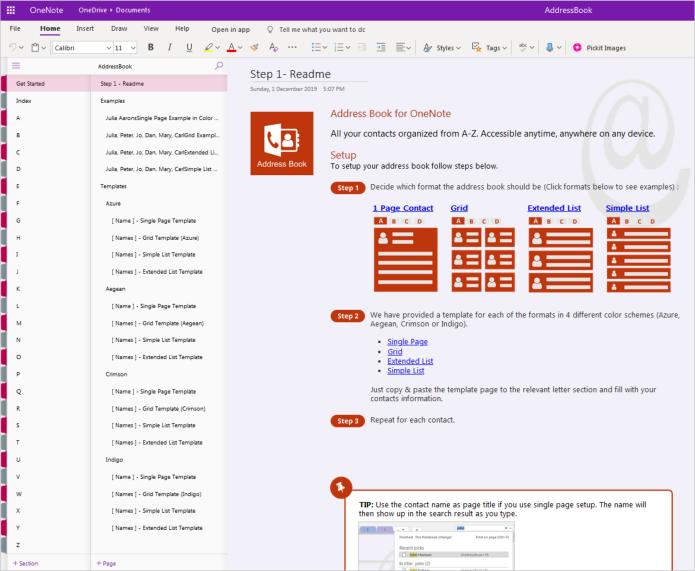Screen dimensions: 695x571
Task: Open Grid Template (Indigo) page
Action: pos(160,494)
